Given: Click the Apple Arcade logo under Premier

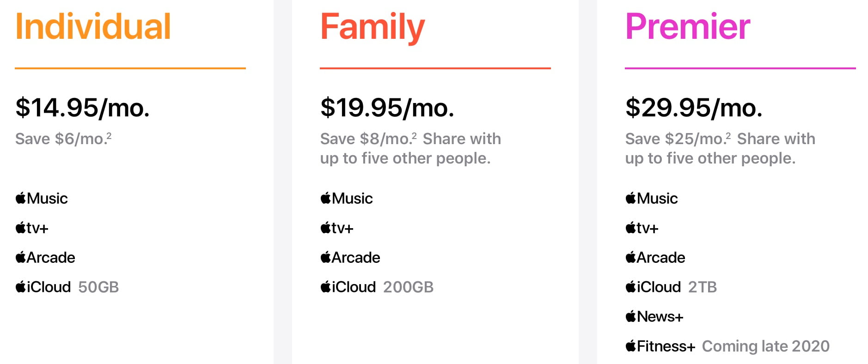Looking at the screenshot, I should pos(655,258).
